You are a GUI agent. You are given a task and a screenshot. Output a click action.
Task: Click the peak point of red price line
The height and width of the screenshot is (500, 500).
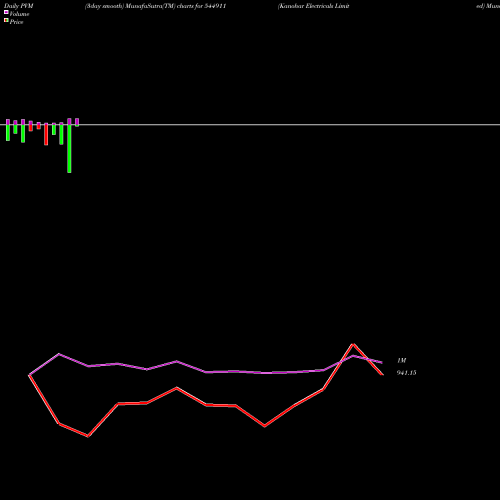(353, 344)
